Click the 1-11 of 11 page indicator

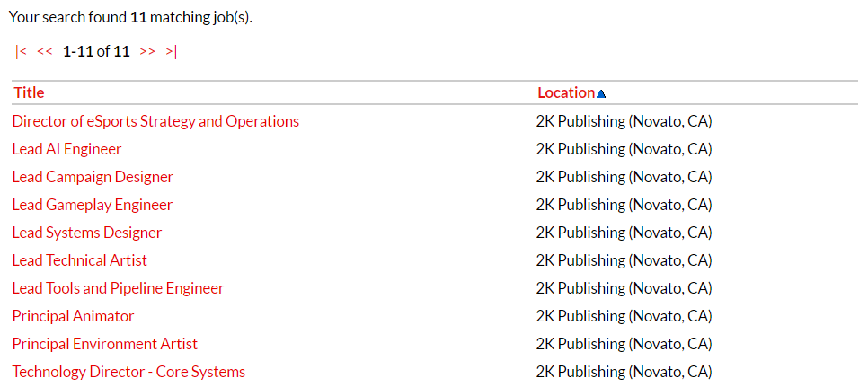[x=96, y=52]
